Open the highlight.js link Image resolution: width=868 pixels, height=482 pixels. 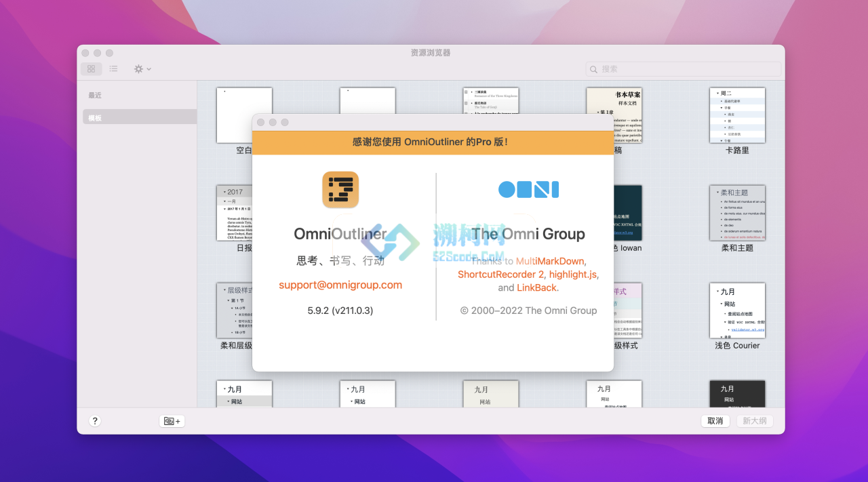[x=573, y=275]
